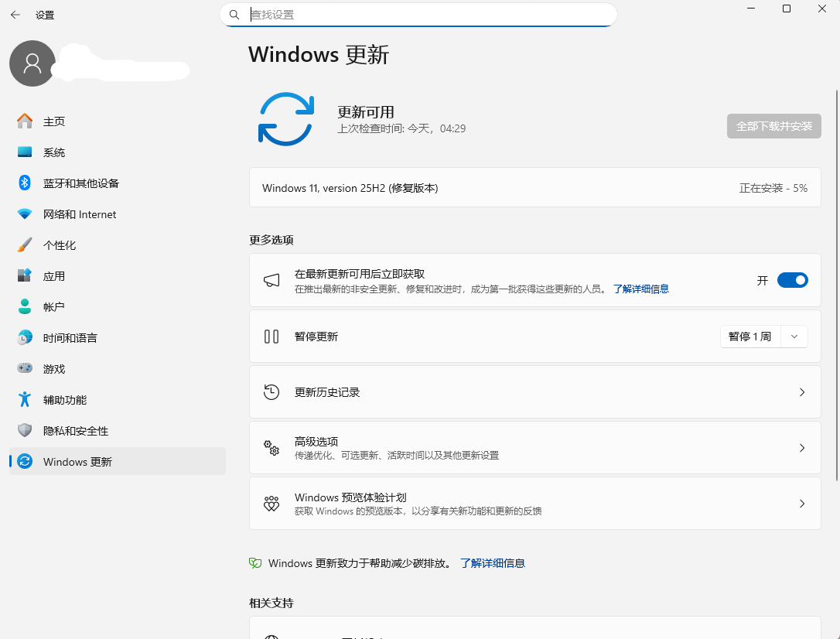Screen dimensions: 840x639
Task: Open 更新历史记录 via its chevron
Action: (802, 392)
